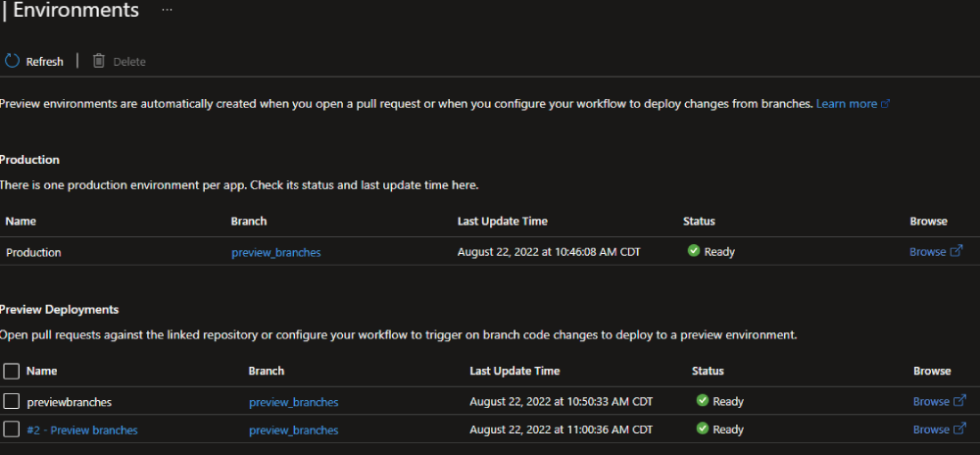Viewport: 980px width, 455px height.
Task: Click the external-link icon in previewbranches row
Action: (960, 401)
